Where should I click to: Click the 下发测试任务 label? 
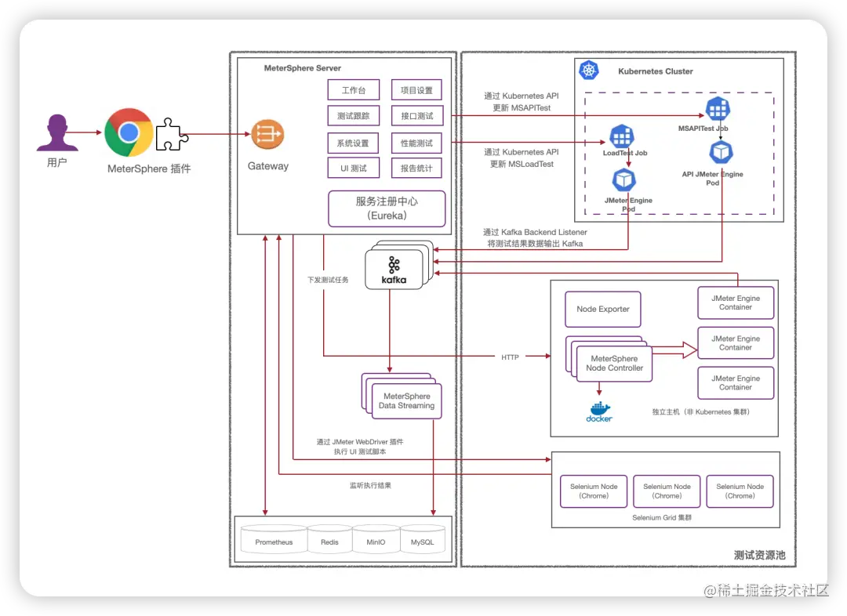tap(328, 280)
